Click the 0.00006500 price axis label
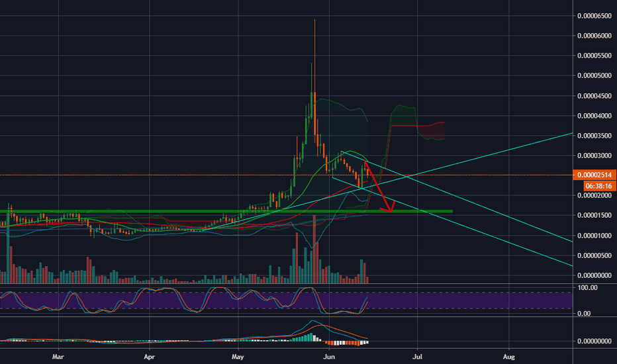The width and height of the screenshot is (617, 364). tap(594, 16)
